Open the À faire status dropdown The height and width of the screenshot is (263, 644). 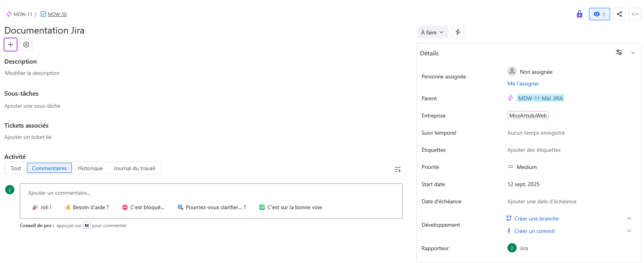point(432,32)
